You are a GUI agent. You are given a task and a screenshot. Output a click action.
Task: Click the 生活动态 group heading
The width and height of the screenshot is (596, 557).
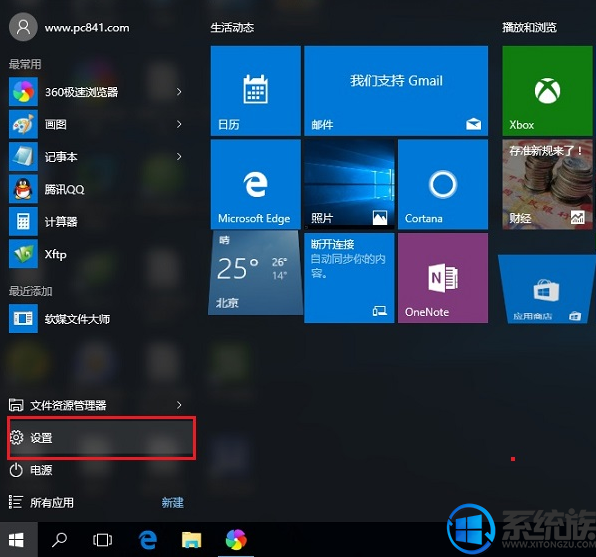(232, 27)
